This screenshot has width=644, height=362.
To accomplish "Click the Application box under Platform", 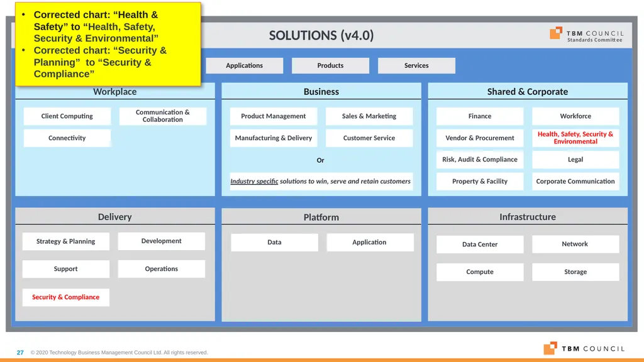I will point(370,242).
